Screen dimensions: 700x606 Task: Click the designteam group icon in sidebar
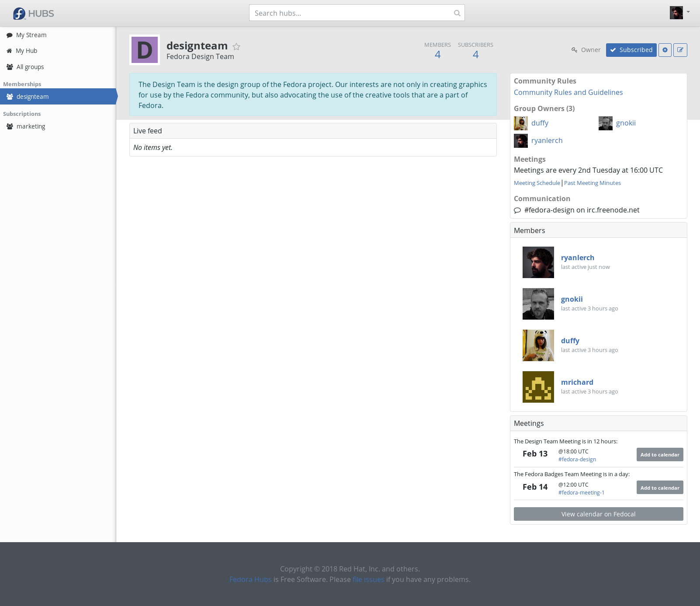pos(10,97)
